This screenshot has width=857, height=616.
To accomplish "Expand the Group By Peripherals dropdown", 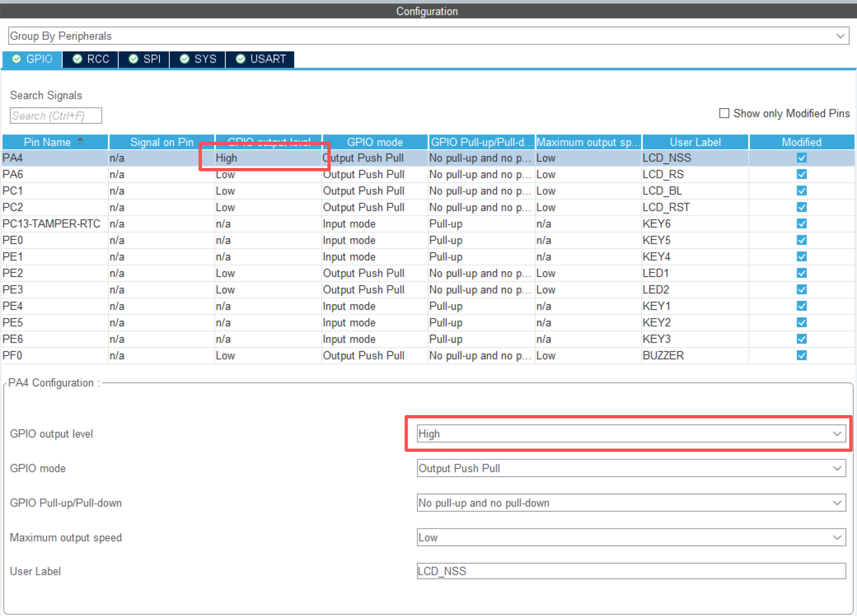I will point(429,36).
